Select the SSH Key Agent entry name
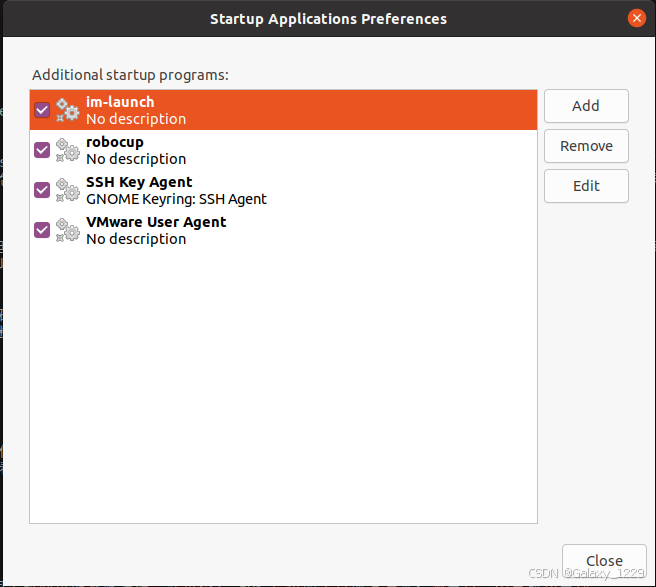 coord(139,182)
